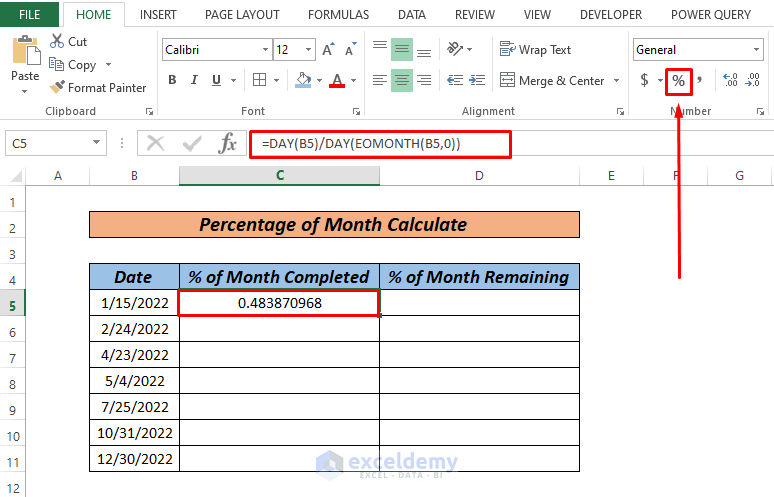Click the Increase Decimal button
The image size is (774, 497).
[x=729, y=81]
